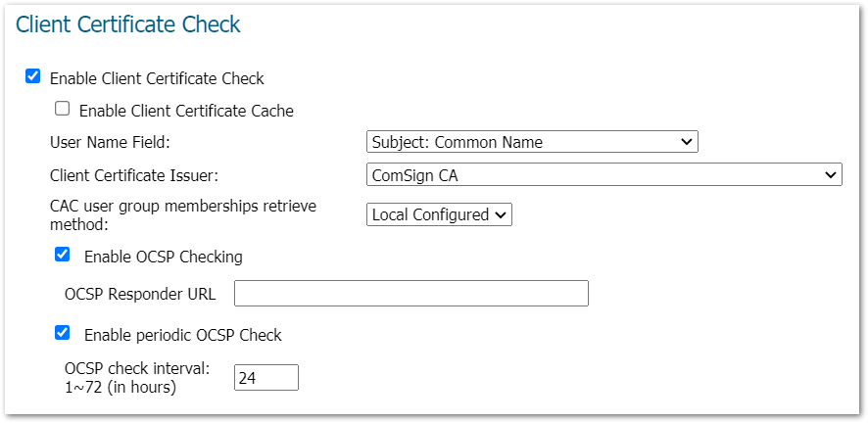Click the Client Certificate Check section heading
This screenshot has height=423, width=868.
pyautogui.click(x=128, y=24)
